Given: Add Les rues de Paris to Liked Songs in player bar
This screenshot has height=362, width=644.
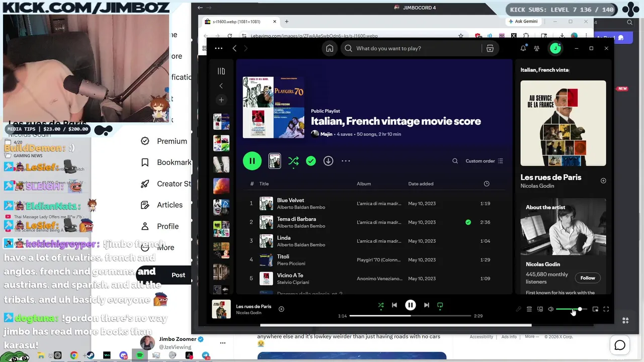Looking at the screenshot, I should coord(281,309).
